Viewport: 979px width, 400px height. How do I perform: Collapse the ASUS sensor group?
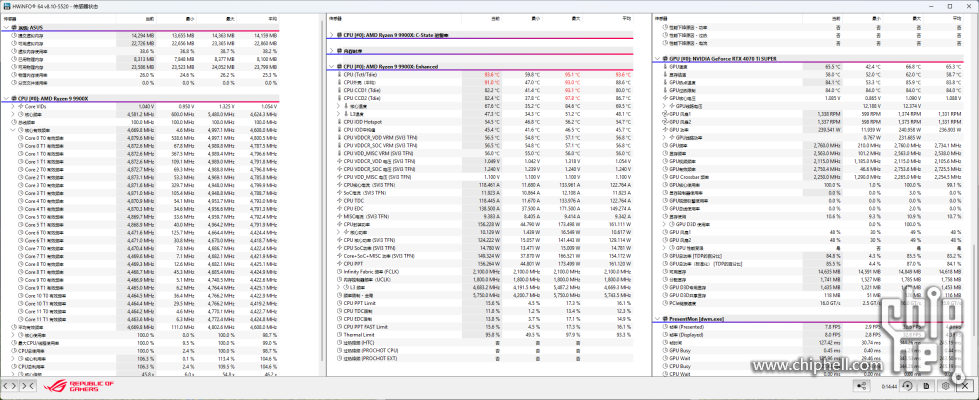coord(6,27)
